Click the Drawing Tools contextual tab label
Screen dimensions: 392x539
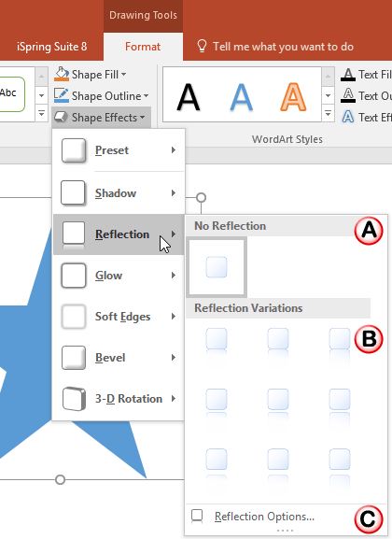pyautogui.click(x=143, y=15)
